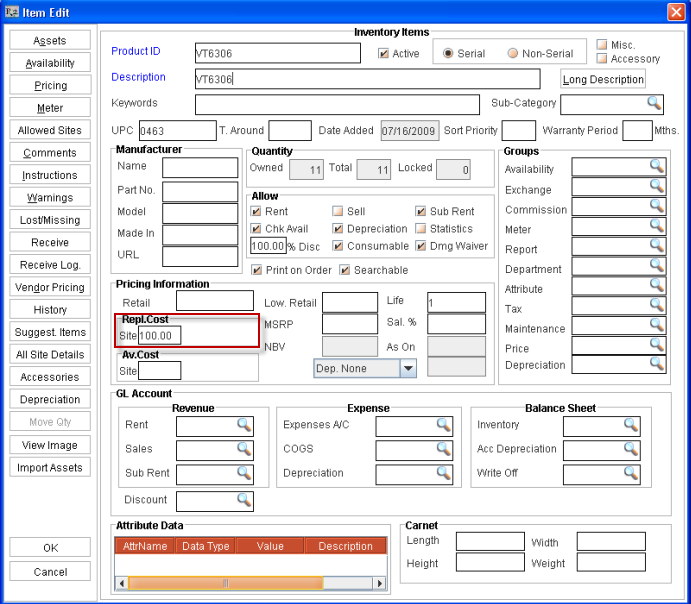This screenshot has height=604, width=691.
Task: Open the Availability group lookup magnifier
Action: point(657,167)
